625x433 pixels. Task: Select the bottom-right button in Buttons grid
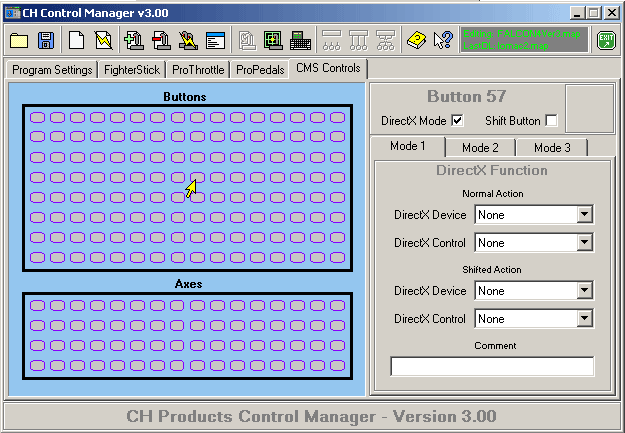pos(338,257)
